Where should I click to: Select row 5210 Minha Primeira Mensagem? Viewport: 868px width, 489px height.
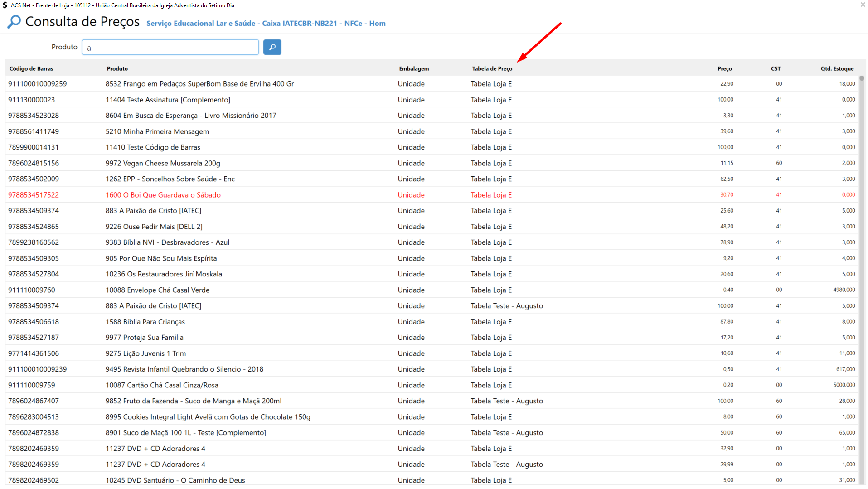click(x=432, y=131)
